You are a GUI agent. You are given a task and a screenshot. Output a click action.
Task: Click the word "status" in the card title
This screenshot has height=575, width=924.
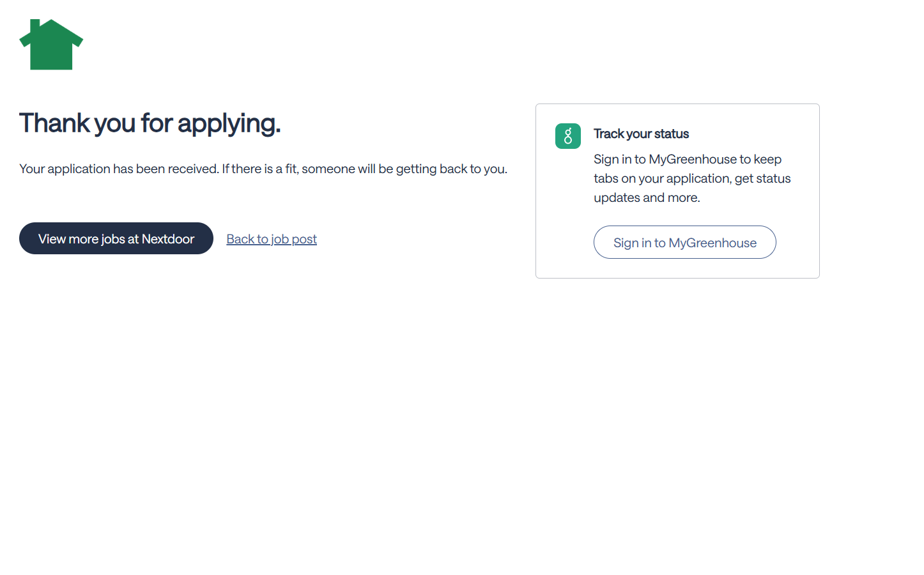tap(672, 134)
